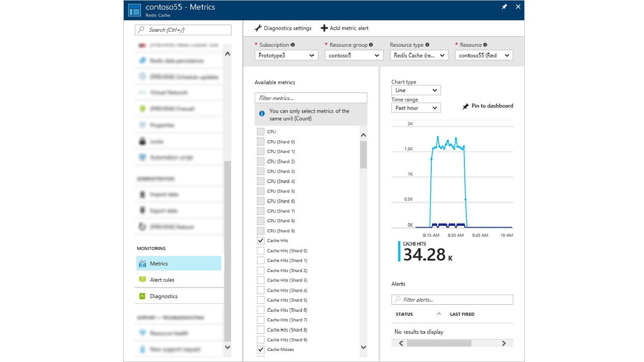Click the sidebar Search (Ctrl+/) field
This screenshot has width=644, height=362.
pos(183,30)
